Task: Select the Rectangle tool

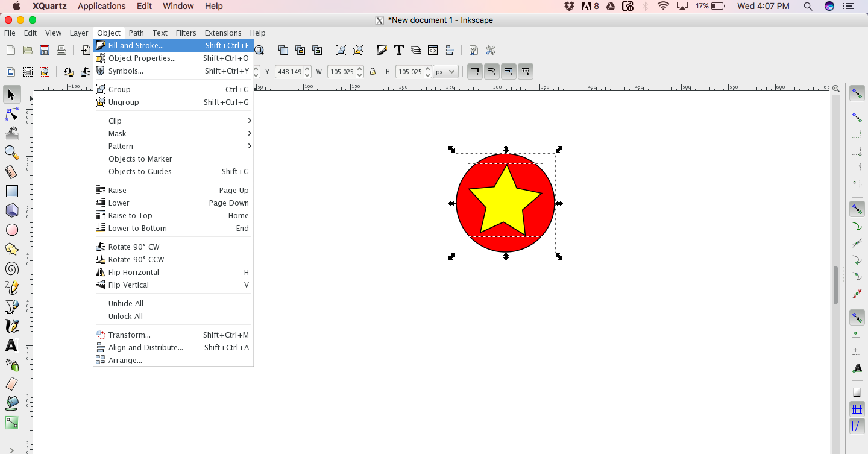Action: 11,191
